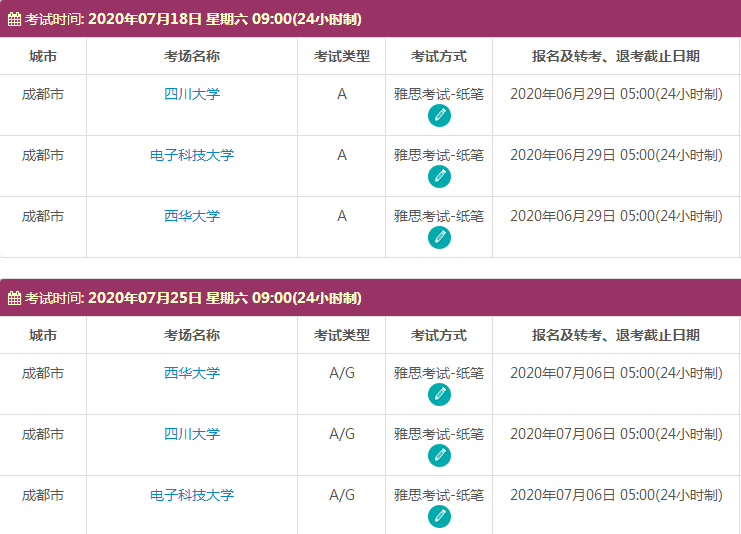The width and height of the screenshot is (741, 534).
Task: Open 四川大学 link in the 07月25日 table
Action: pyautogui.click(x=192, y=434)
